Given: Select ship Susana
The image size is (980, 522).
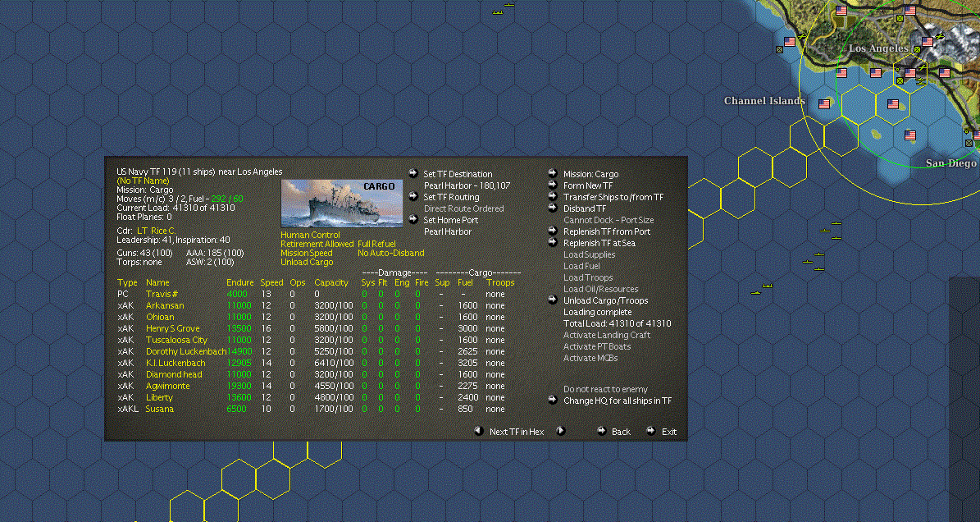Looking at the screenshot, I should point(160,409).
